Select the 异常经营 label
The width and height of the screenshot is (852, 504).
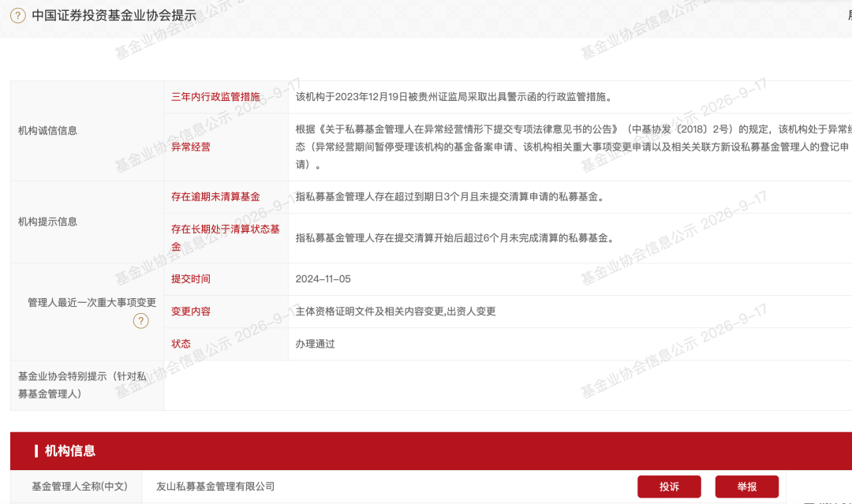click(191, 147)
